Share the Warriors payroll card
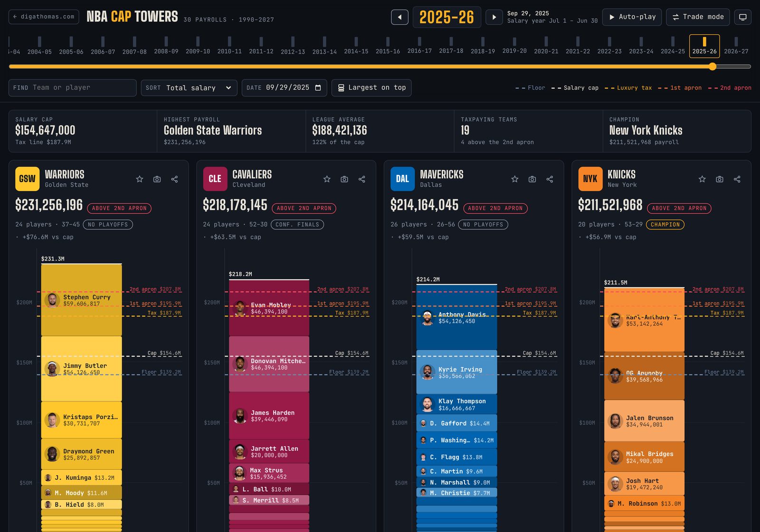This screenshot has height=532, width=760. [174, 179]
